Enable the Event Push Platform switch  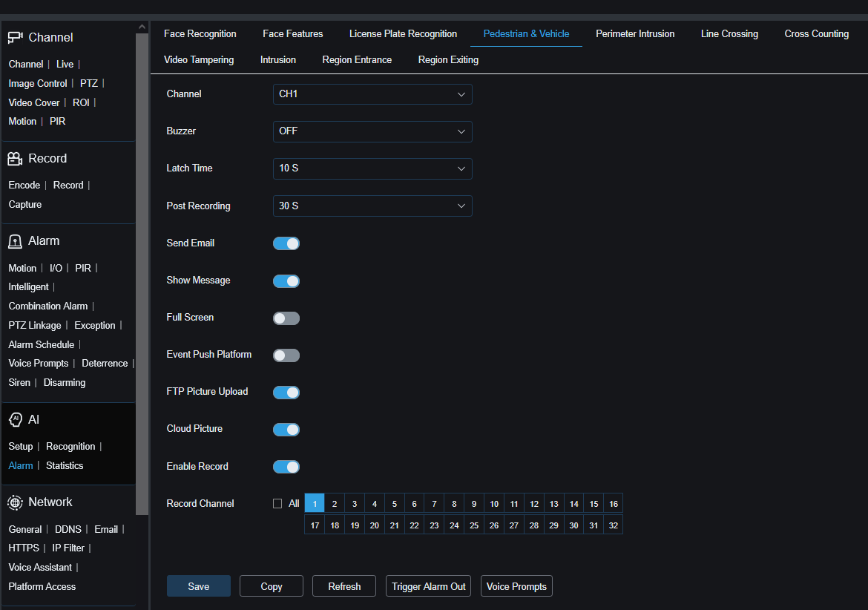pos(286,355)
